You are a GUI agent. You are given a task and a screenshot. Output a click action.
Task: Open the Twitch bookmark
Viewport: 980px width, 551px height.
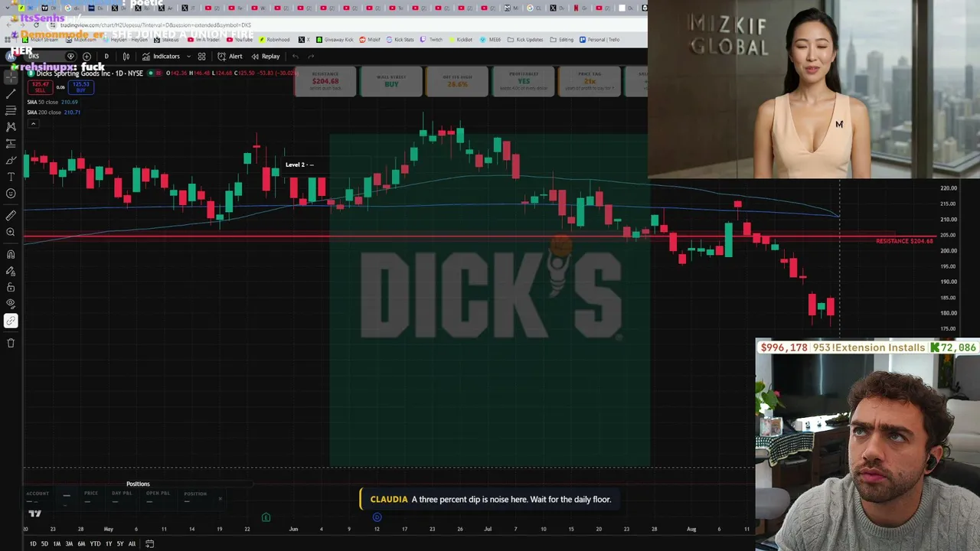point(432,40)
